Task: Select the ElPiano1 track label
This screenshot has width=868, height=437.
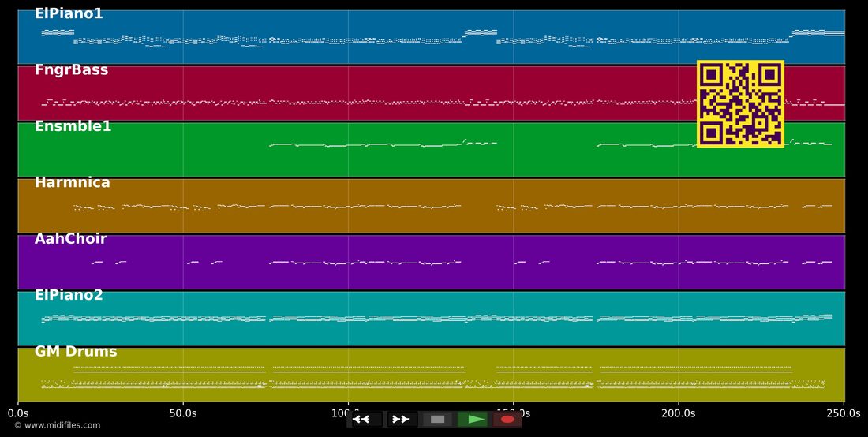Action: click(69, 14)
